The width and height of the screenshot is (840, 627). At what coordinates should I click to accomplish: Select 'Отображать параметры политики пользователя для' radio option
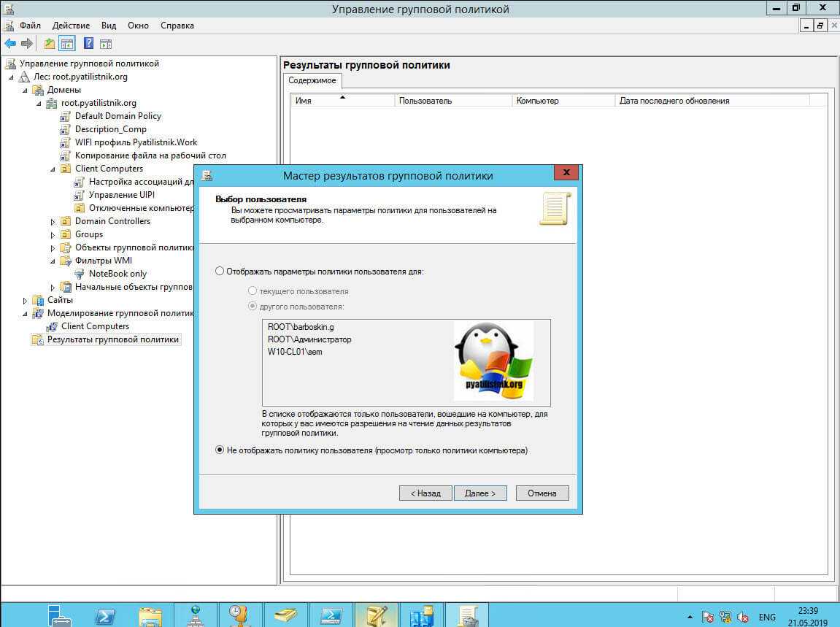[x=220, y=272]
